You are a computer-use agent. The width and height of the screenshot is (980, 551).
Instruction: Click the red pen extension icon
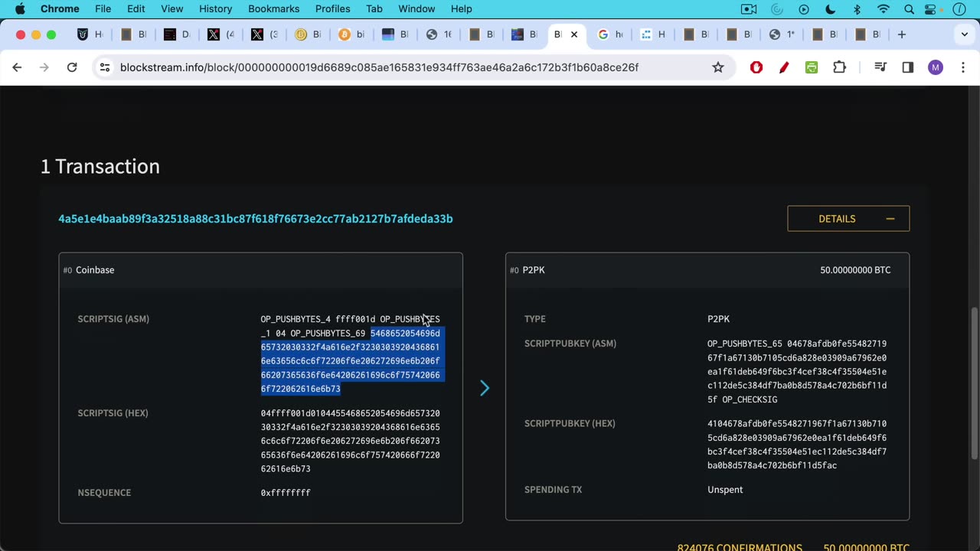point(784,67)
